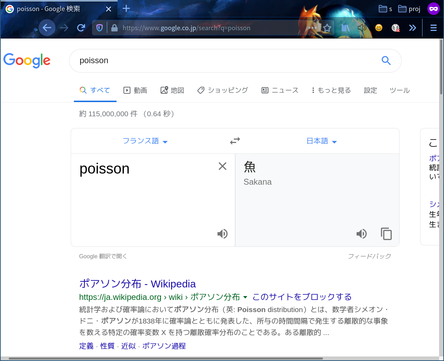The width and height of the screenshot is (444, 361).
Task: Open the source language フランス語 dropdown
Action: pos(145,141)
